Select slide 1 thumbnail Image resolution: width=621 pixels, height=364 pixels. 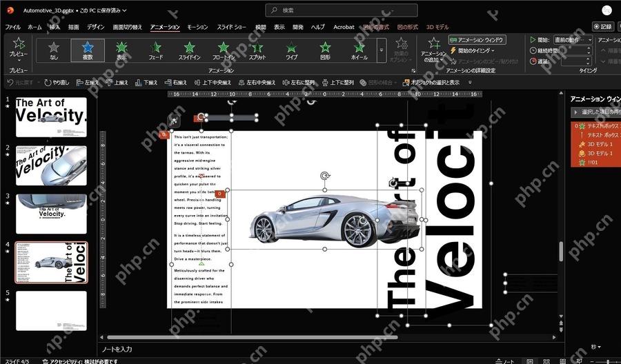51,117
